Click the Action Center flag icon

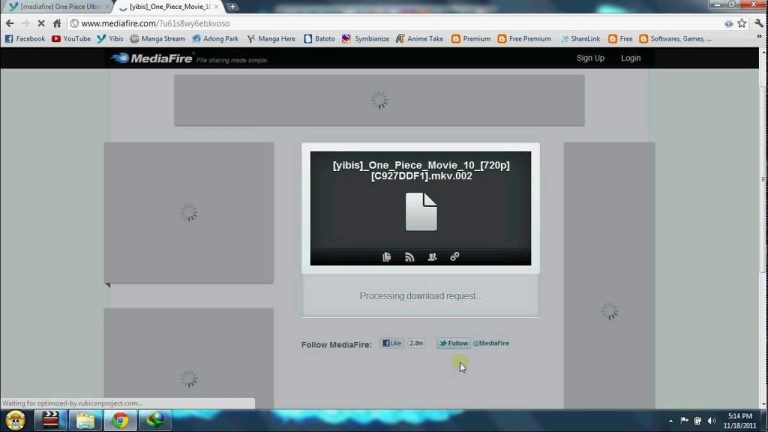(x=684, y=421)
